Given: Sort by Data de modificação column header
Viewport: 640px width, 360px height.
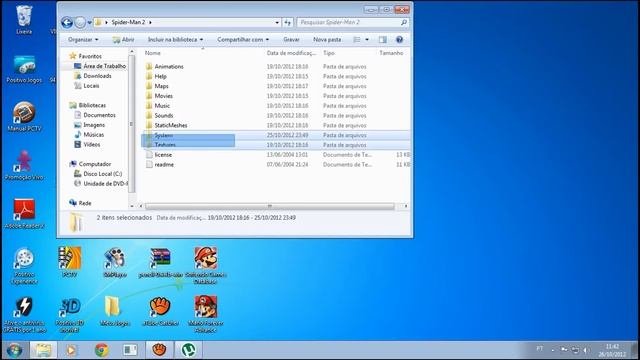Looking at the screenshot, I should 291,53.
